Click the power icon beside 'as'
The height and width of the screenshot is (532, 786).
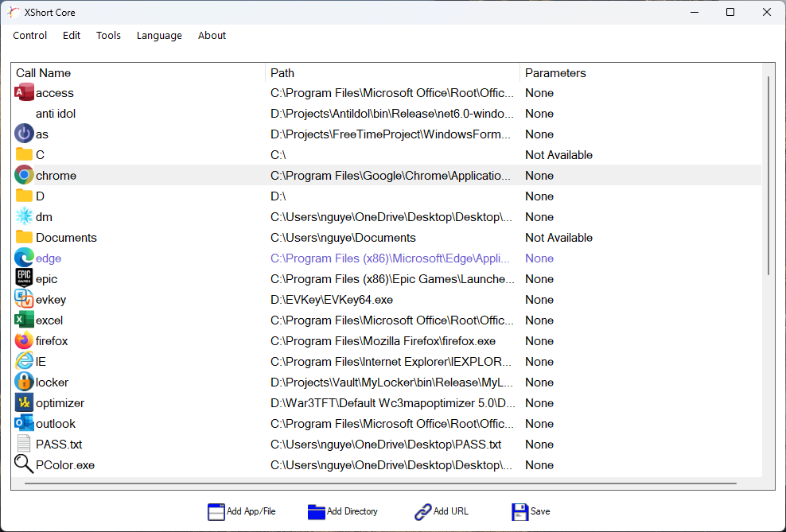click(x=24, y=134)
